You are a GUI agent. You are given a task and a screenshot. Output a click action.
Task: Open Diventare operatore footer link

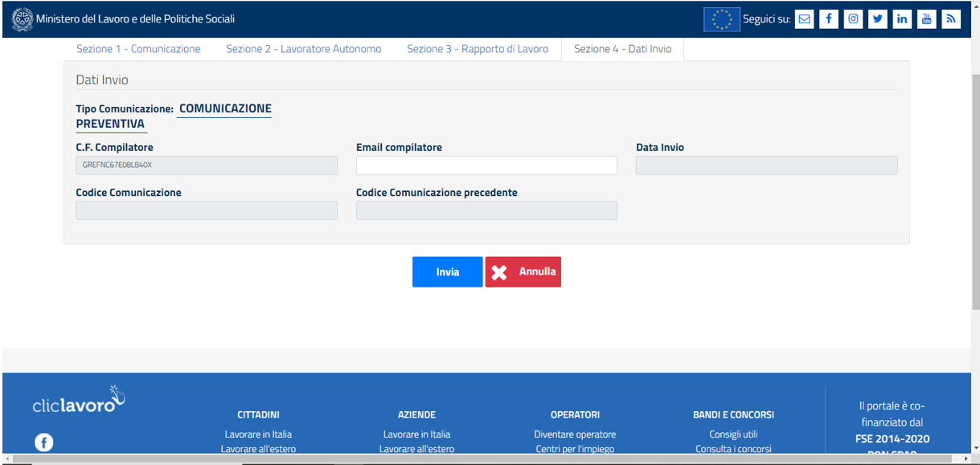(575, 434)
